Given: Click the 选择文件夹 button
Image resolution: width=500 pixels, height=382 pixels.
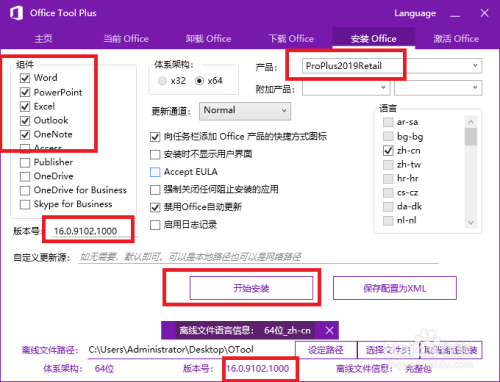Looking at the screenshot, I should 388,350.
